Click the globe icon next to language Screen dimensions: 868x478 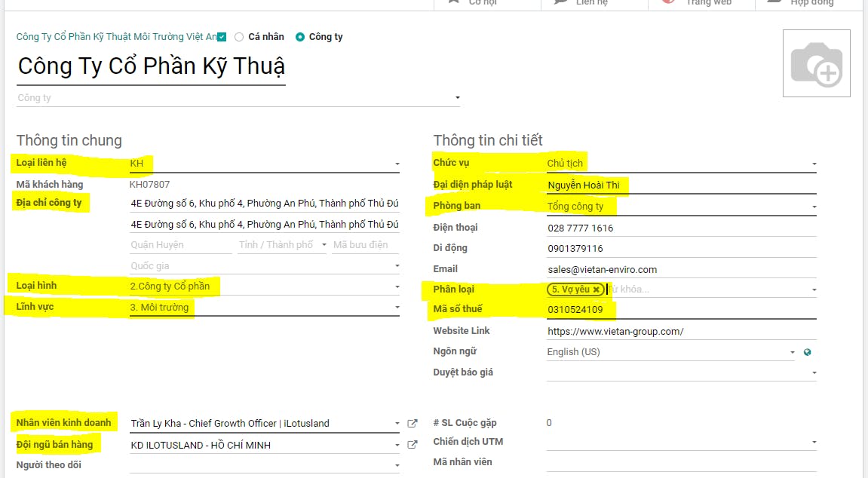(x=807, y=352)
